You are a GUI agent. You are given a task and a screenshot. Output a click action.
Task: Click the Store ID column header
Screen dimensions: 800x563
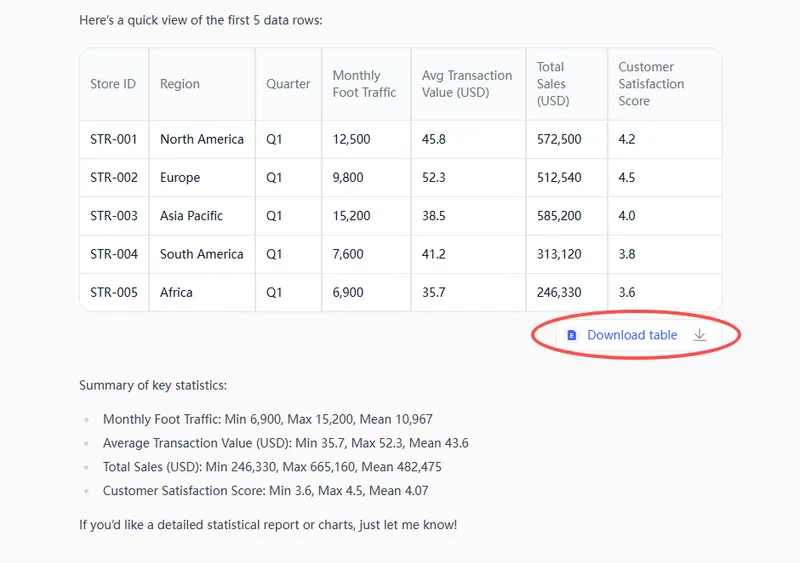click(x=113, y=84)
